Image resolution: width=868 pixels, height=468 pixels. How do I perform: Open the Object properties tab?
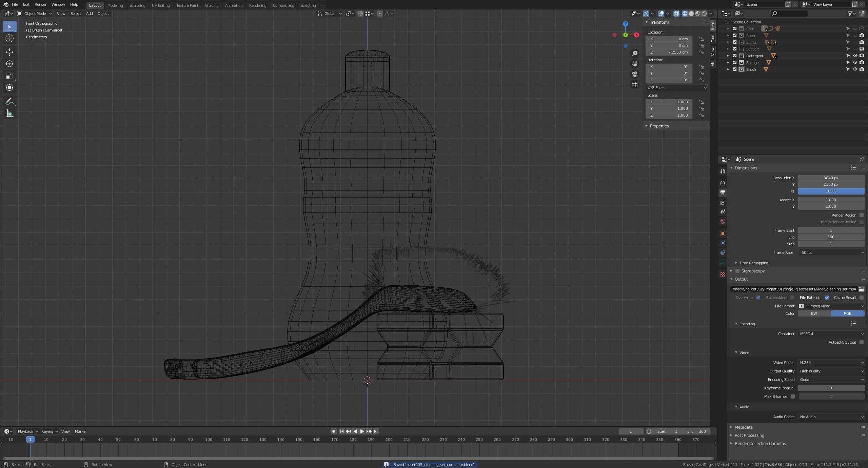(723, 233)
